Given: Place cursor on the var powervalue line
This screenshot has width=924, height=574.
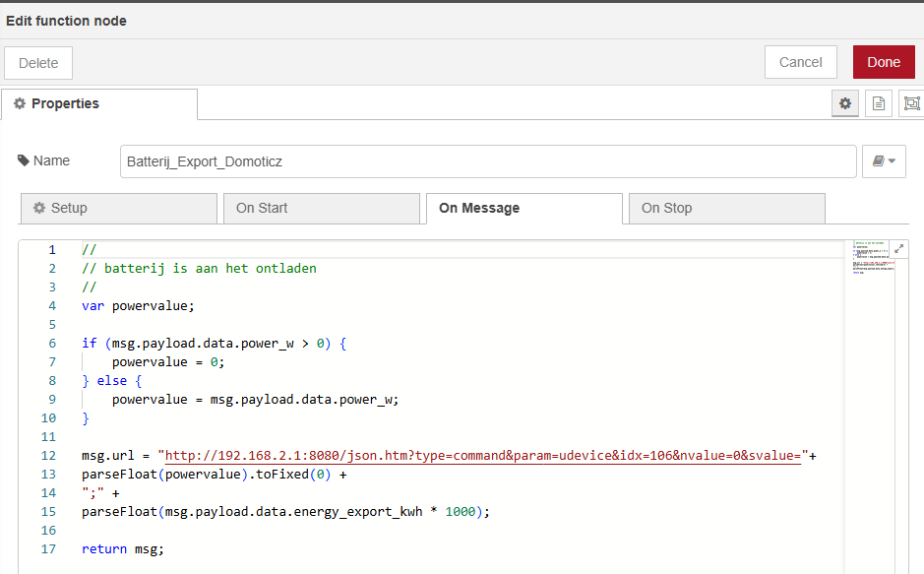Looking at the screenshot, I should (139, 305).
